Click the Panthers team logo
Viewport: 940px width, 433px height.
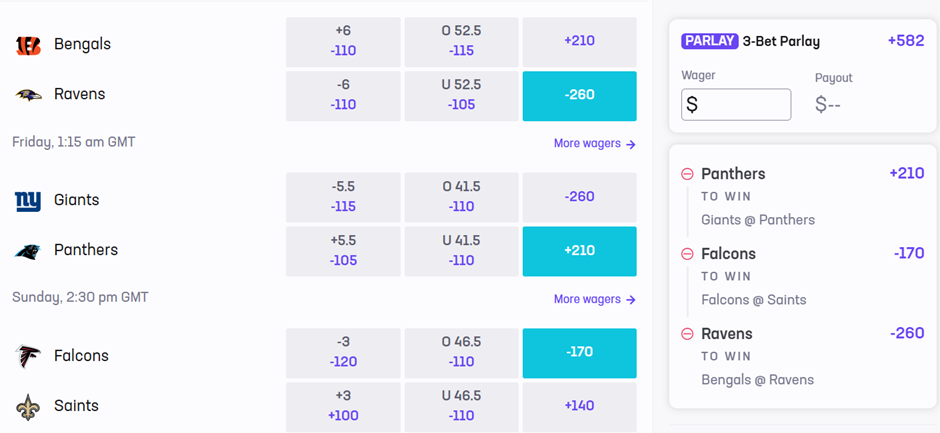(28, 251)
